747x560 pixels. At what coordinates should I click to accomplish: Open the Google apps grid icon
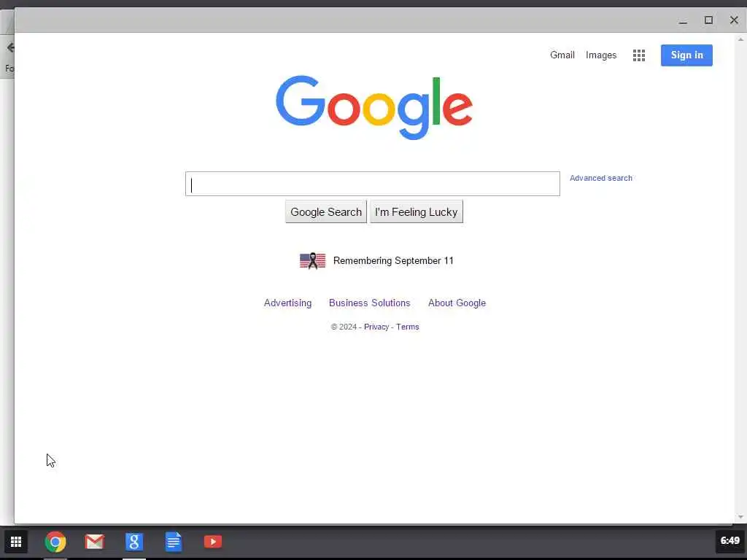pos(639,55)
